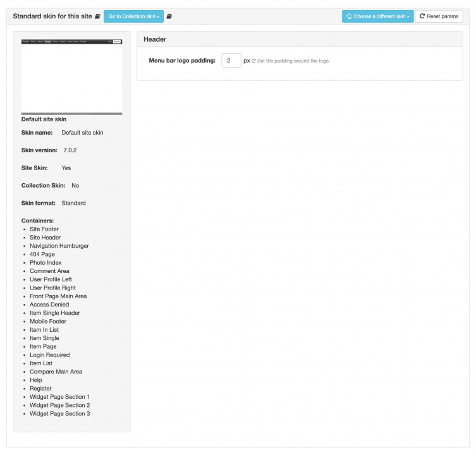This screenshot has height=455, width=476.
Task: Select 'Widget Page Section 1' entry
Action: [60, 397]
